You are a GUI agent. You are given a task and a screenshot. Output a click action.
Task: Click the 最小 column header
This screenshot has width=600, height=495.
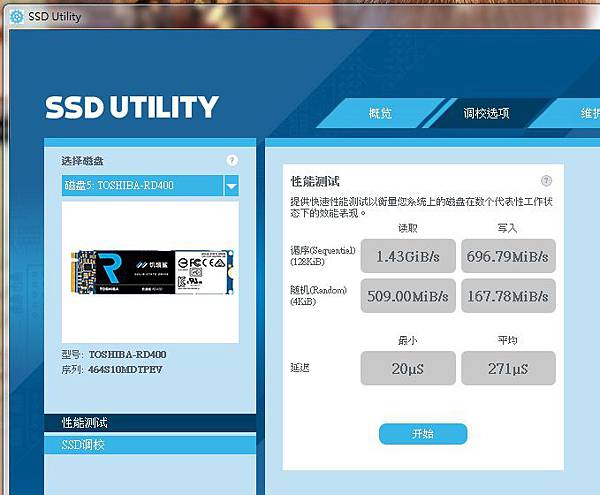click(408, 340)
